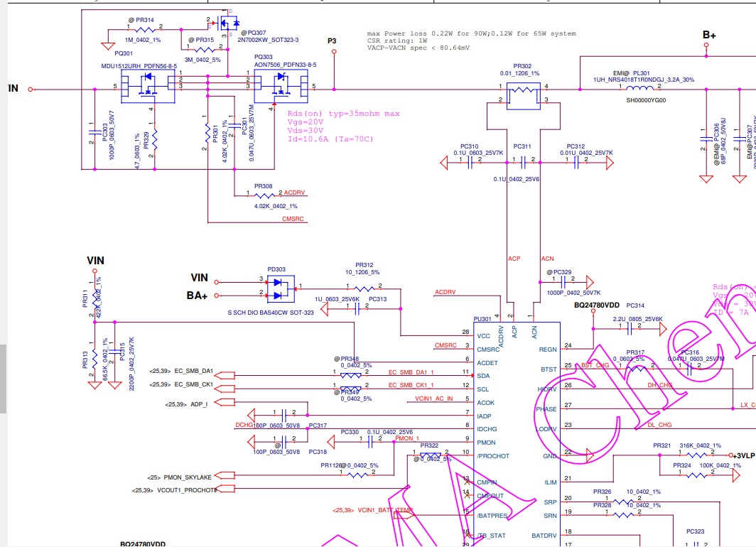Select the "ILIM" pin name on PU301

click(551, 482)
